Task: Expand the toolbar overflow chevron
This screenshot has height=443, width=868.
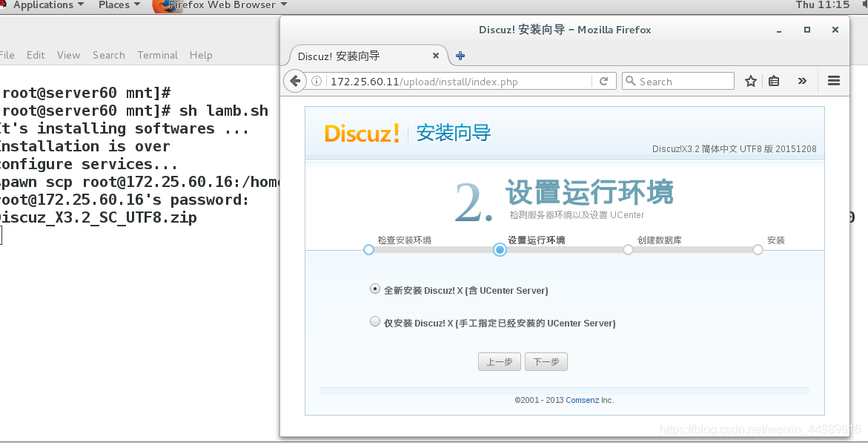Action: pos(802,81)
